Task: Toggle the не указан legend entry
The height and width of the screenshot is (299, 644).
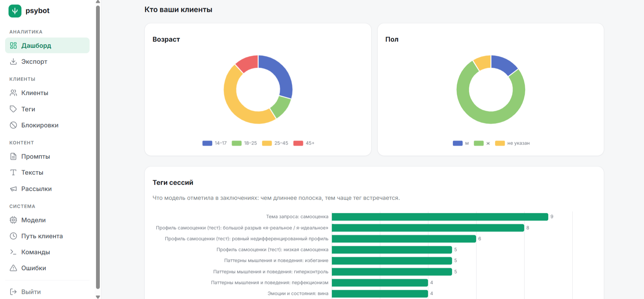Action: coord(512,143)
